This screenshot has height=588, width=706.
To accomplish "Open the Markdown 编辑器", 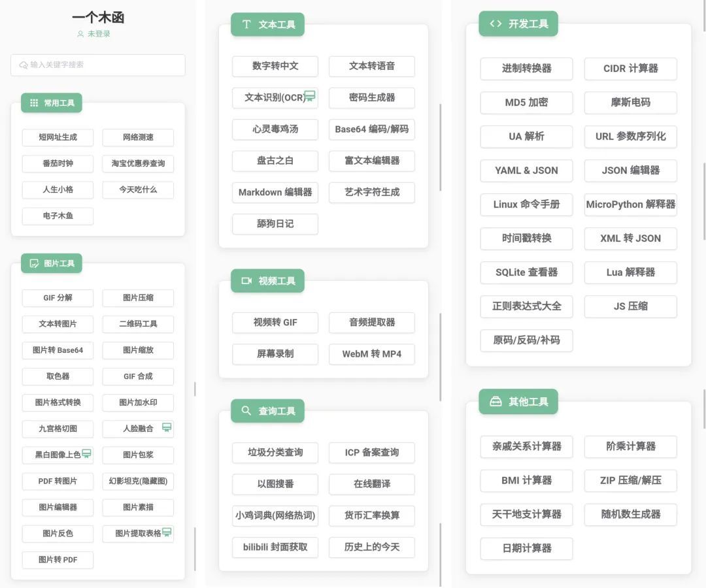I will click(x=275, y=192).
